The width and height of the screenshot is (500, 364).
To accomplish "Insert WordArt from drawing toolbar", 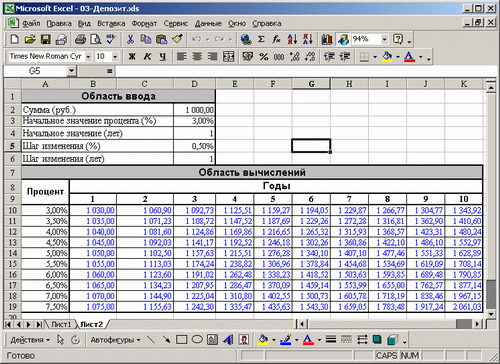I will point(229,340).
